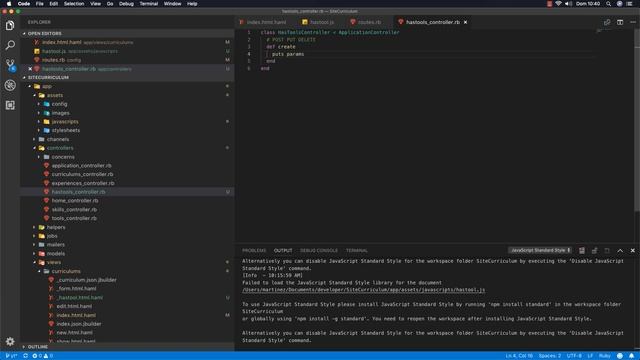Screen dimensions: 640x360
Task: Expand the config folder
Action: click(59, 104)
